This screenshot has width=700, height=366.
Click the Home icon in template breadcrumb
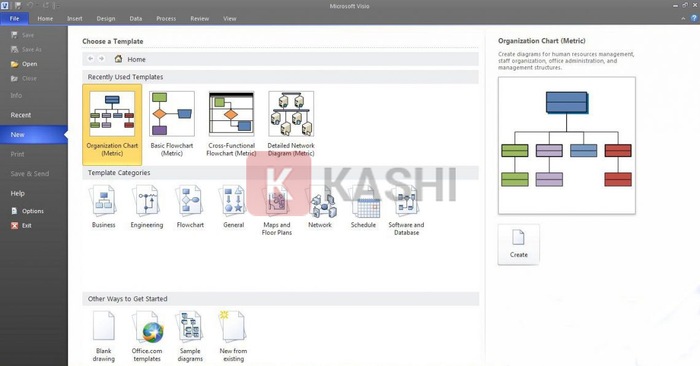[118, 59]
